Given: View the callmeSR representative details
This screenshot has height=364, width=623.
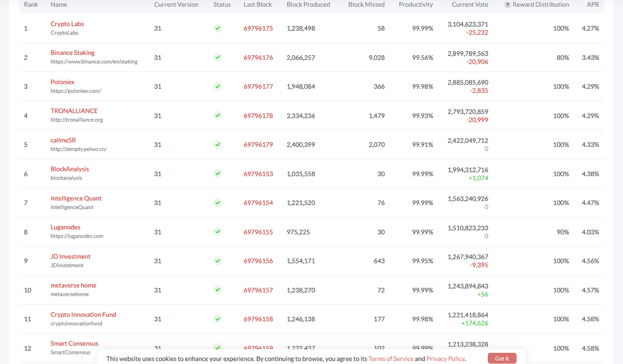Looking at the screenshot, I should [x=63, y=140].
